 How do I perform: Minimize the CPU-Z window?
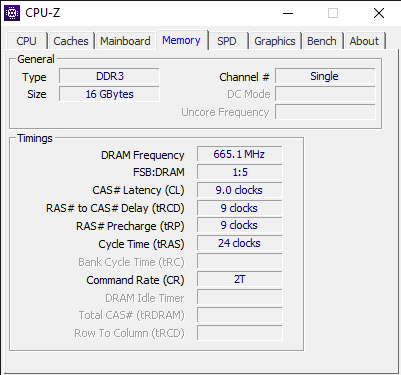point(288,13)
